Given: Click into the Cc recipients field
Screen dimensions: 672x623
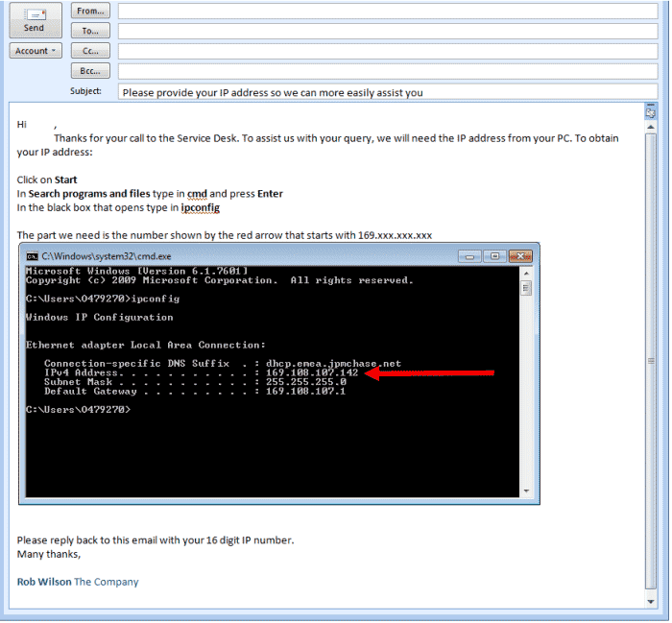Looking at the screenshot, I should pos(387,51).
